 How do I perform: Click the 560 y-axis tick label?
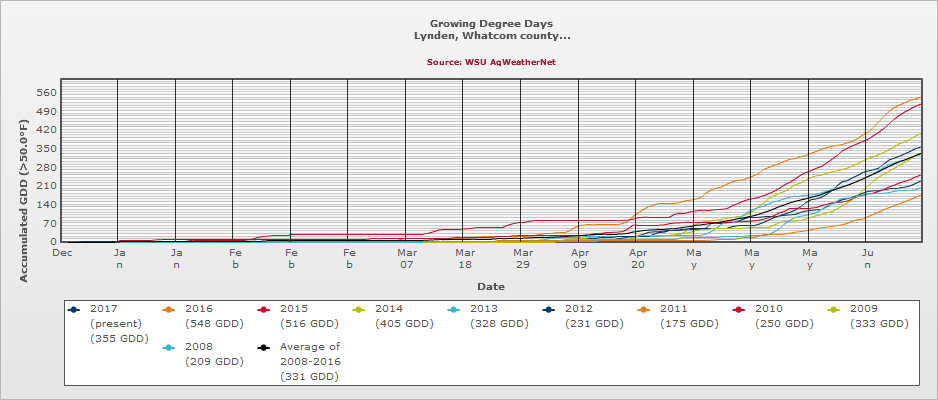pyautogui.click(x=47, y=93)
